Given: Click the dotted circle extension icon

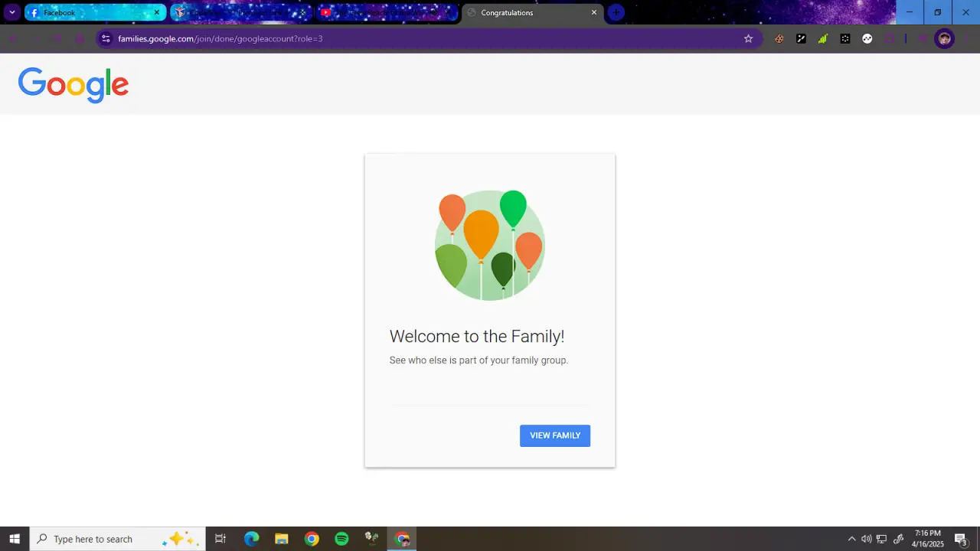Looking at the screenshot, I should coord(845,38).
